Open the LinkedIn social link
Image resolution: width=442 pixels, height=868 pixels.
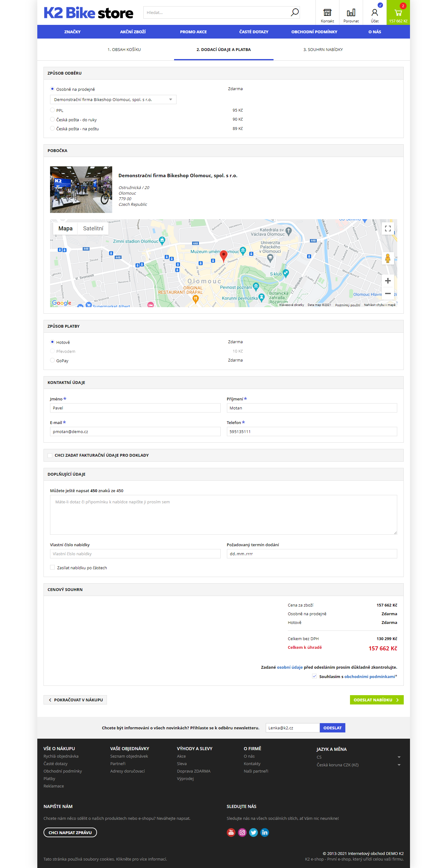(265, 832)
